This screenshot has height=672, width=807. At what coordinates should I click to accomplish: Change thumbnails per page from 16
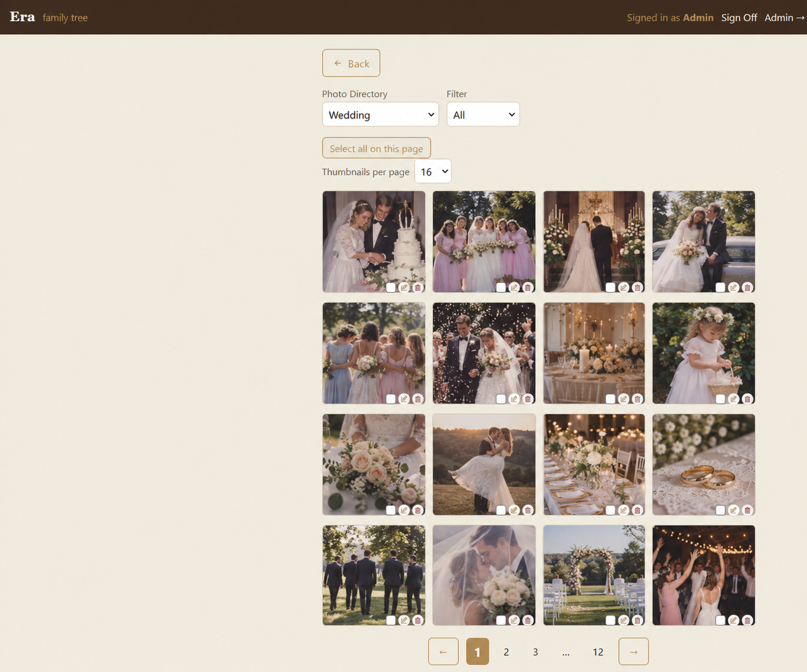[x=433, y=171]
